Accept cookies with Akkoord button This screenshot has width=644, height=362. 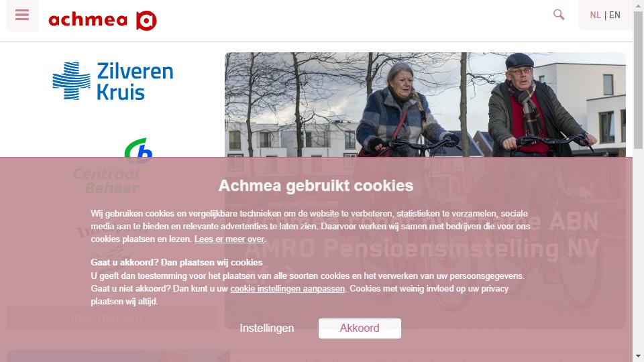pyautogui.click(x=360, y=328)
